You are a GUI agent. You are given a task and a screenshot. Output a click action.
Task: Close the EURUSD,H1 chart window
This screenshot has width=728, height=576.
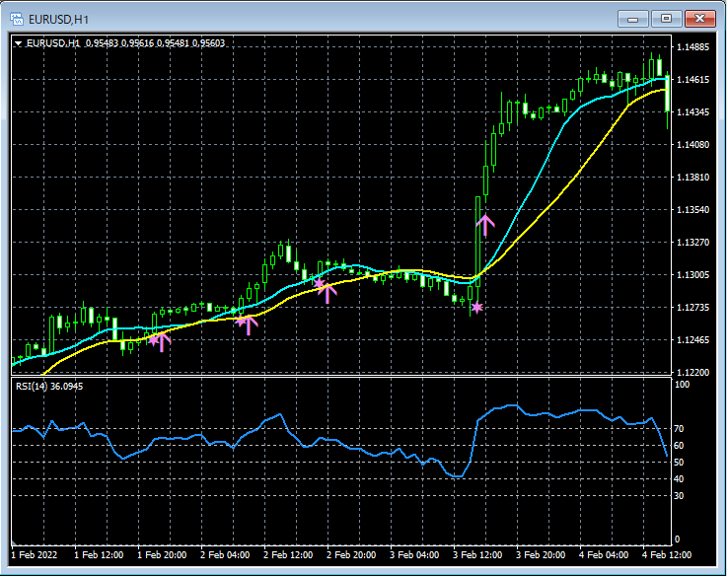(x=699, y=18)
